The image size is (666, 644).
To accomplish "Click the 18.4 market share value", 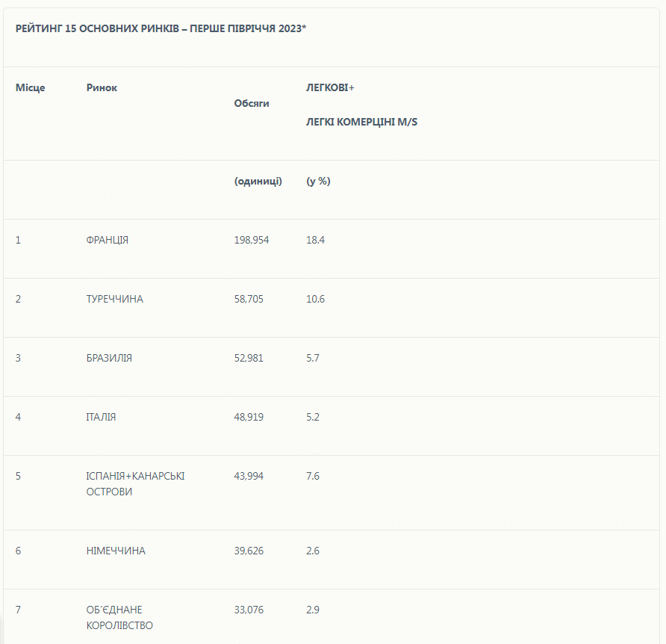I will pyautogui.click(x=315, y=241).
